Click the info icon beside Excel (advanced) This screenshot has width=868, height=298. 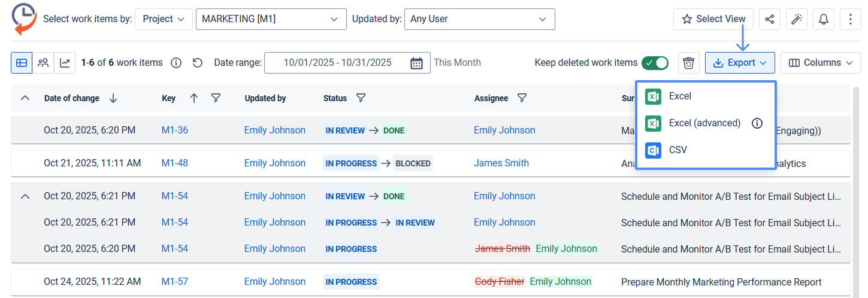pos(757,123)
